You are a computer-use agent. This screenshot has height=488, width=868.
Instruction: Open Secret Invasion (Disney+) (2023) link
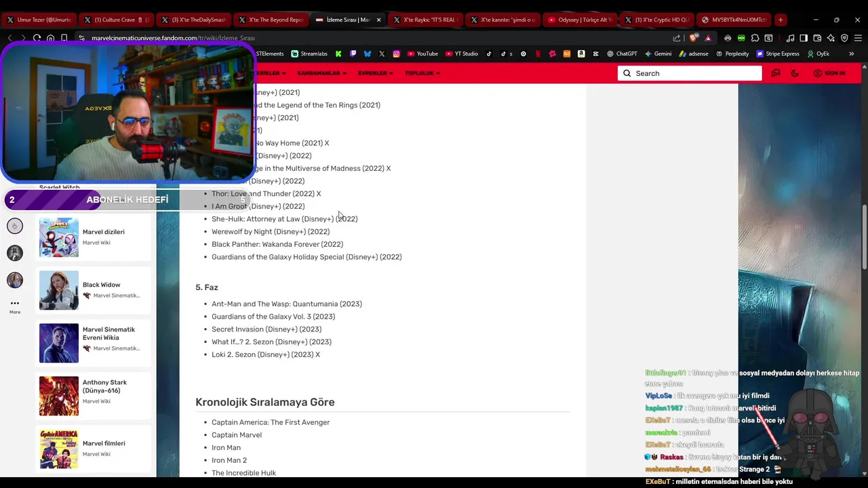click(x=267, y=329)
